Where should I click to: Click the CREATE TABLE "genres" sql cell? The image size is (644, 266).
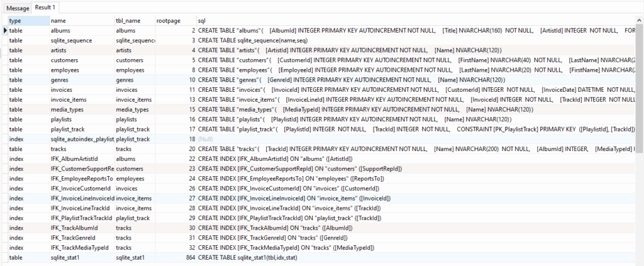(416, 80)
